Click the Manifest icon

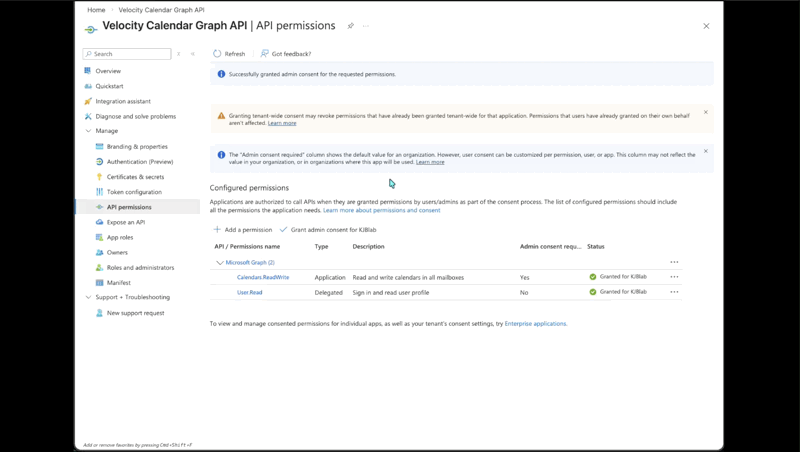(x=99, y=283)
